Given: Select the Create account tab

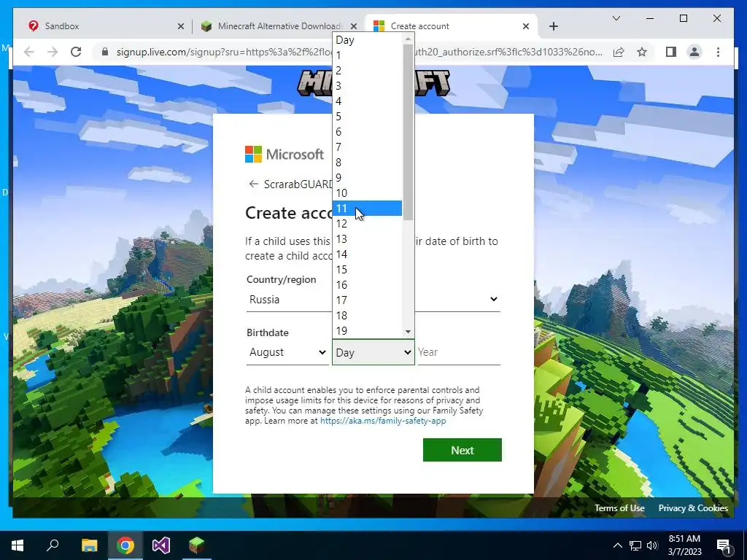Looking at the screenshot, I should [x=451, y=26].
